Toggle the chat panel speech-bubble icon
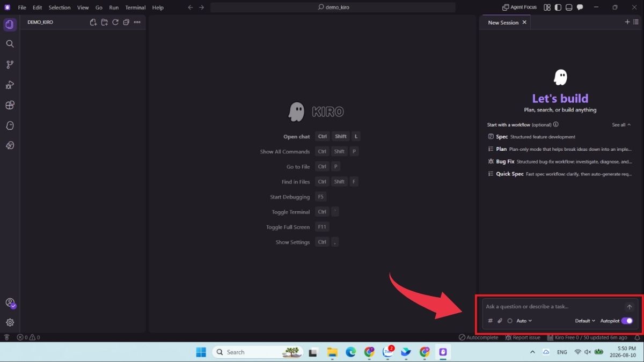Viewport: 644px width, 362px height. tap(580, 8)
